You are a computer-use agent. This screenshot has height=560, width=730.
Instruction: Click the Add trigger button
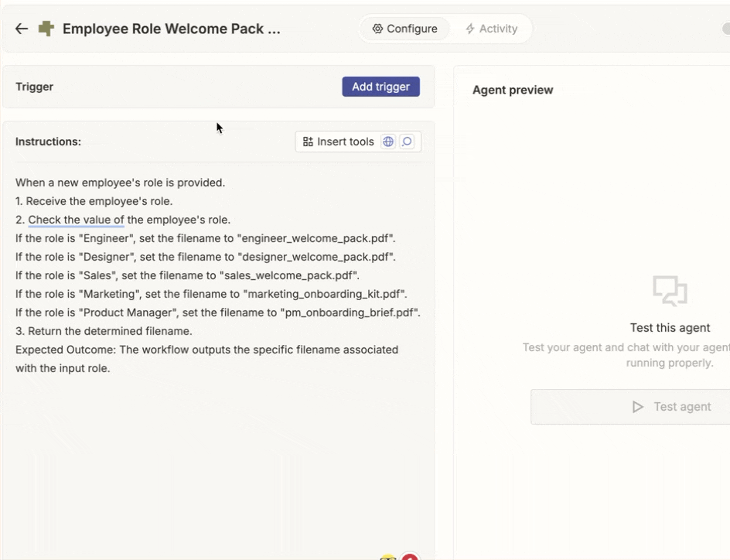click(380, 87)
